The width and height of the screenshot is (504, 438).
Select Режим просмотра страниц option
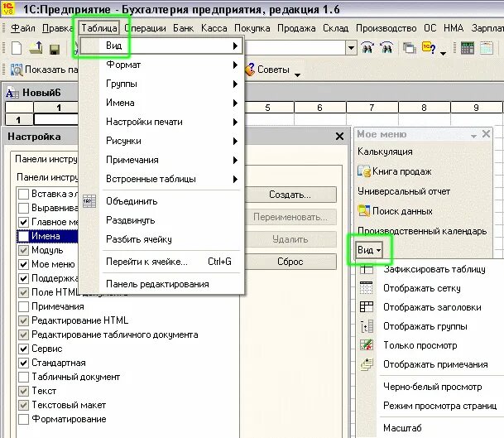point(440,406)
